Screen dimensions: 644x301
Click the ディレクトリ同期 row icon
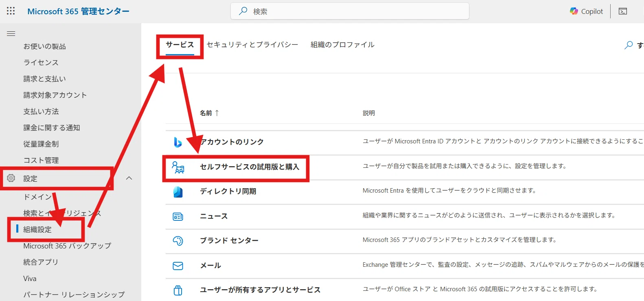click(178, 191)
